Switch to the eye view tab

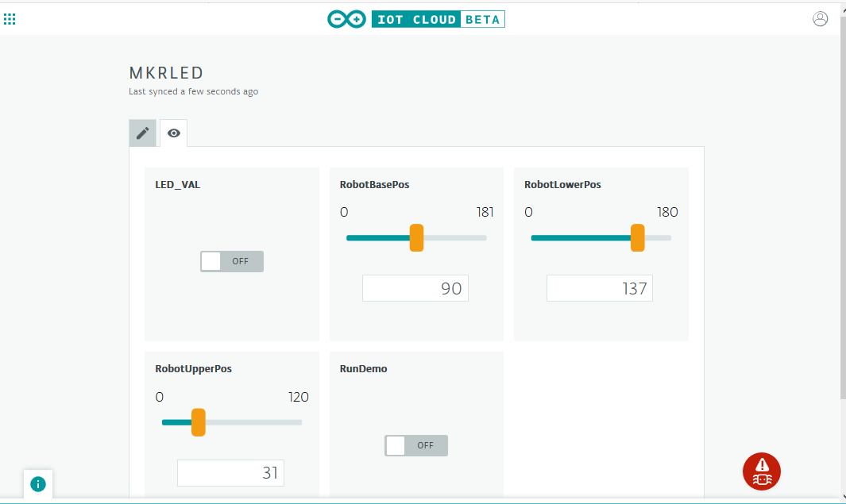174,133
